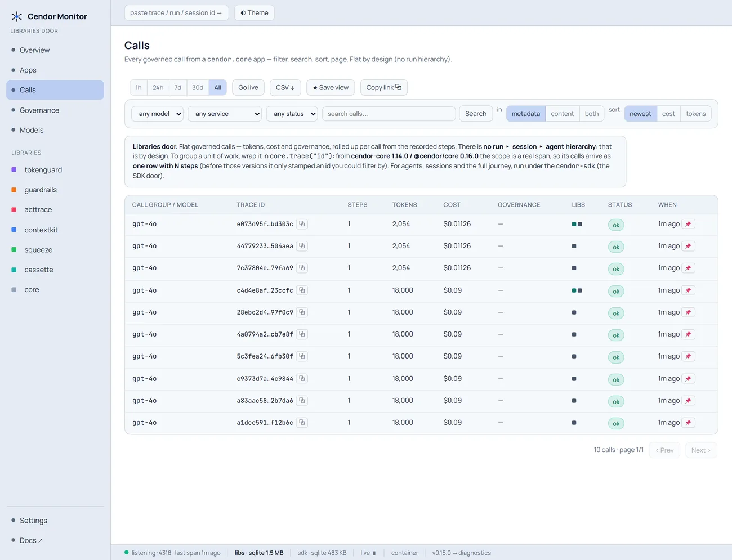Set time range to 30d
Viewport: 732px width, 560px height.
coord(198,88)
